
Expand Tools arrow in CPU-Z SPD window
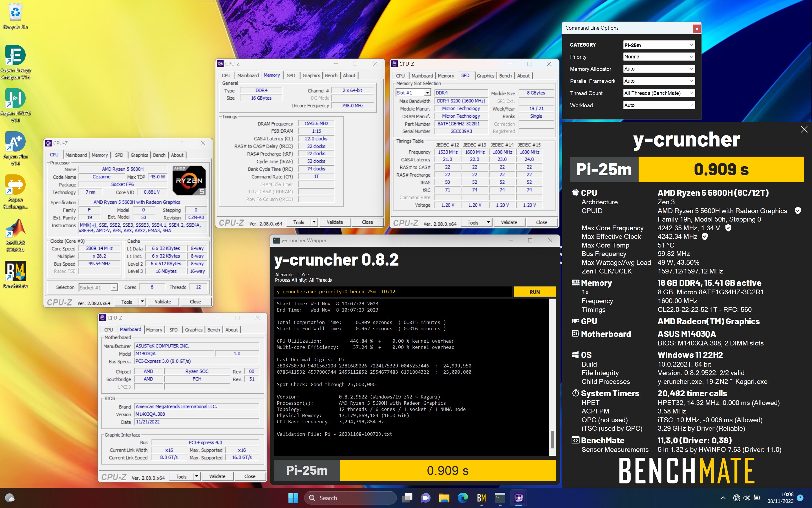pyautogui.click(x=488, y=222)
